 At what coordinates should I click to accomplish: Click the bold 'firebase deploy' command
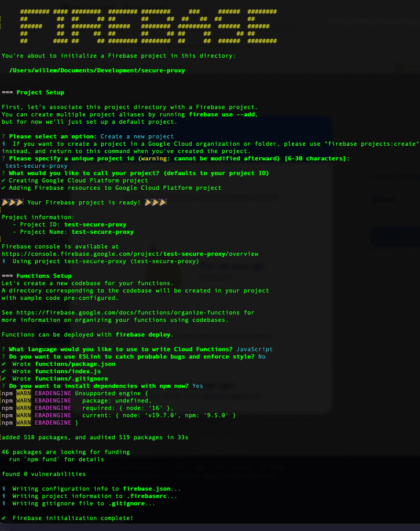tap(143, 334)
